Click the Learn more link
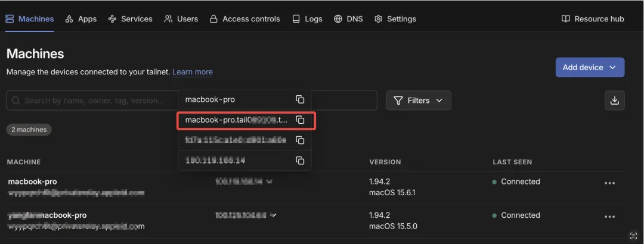The height and width of the screenshot is (244, 644). coord(193,72)
